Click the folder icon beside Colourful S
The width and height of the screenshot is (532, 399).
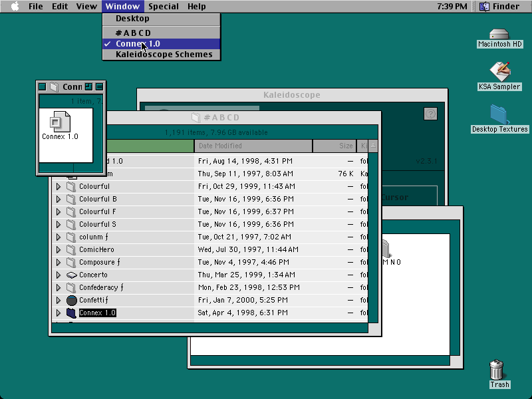point(71,224)
